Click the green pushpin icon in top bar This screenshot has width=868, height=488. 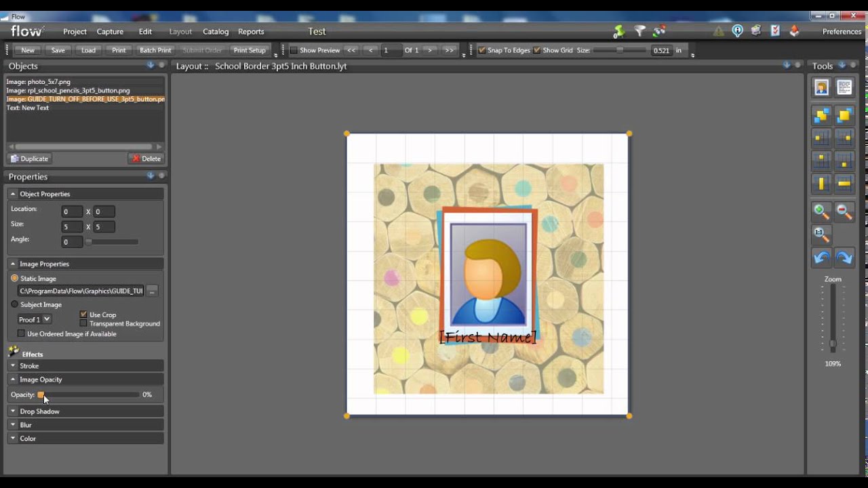pos(619,31)
